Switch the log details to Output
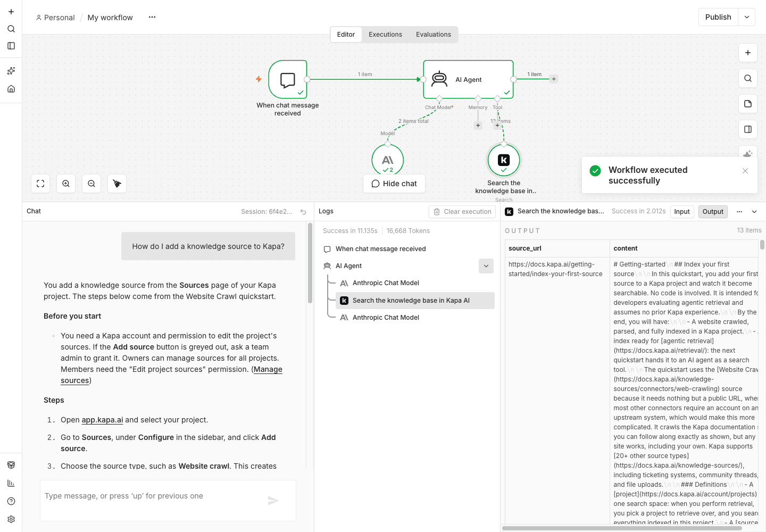 [x=713, y=212]
